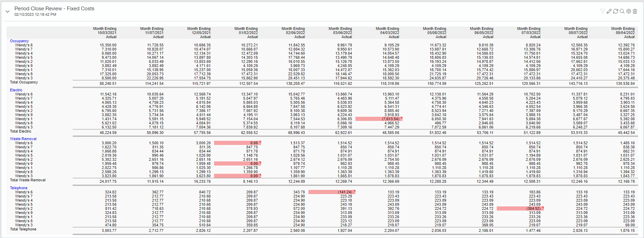Click Total Occupancy value 88,240.51
The image size is (644, 238).
tap(108, 83)
